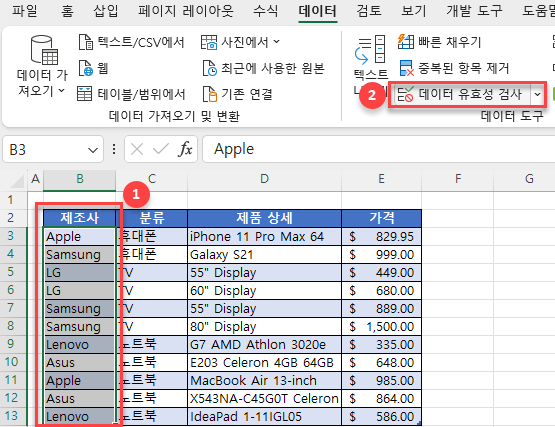
Task: Open the Name Box dropdown arrow
Action: (x=93, y=150)
